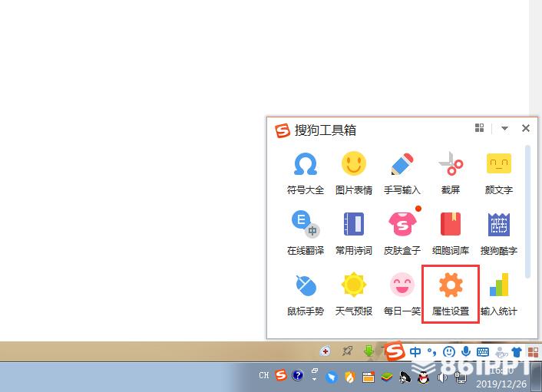Screen dimensions: 542x392
Task: Open the network connection tray icon
Action: coord(460,378)
